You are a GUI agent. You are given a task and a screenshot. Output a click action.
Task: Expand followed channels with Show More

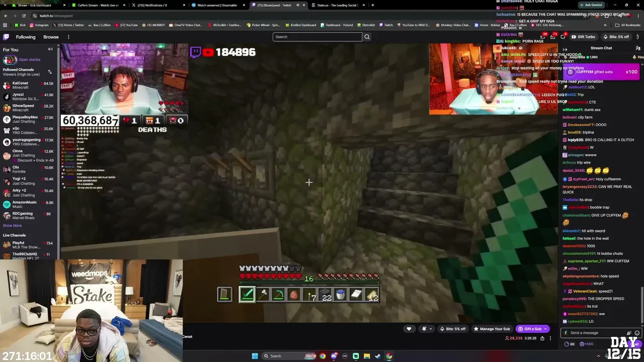click(x=12, y=226)
